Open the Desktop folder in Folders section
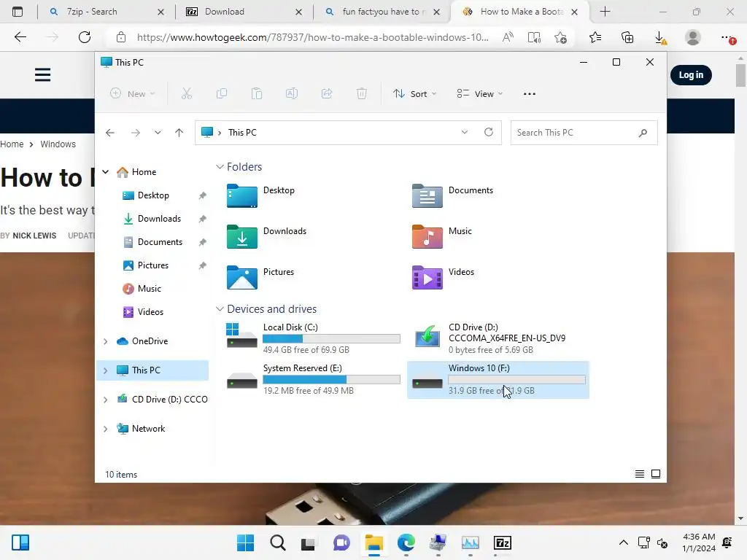 click(x=261, y=195)
